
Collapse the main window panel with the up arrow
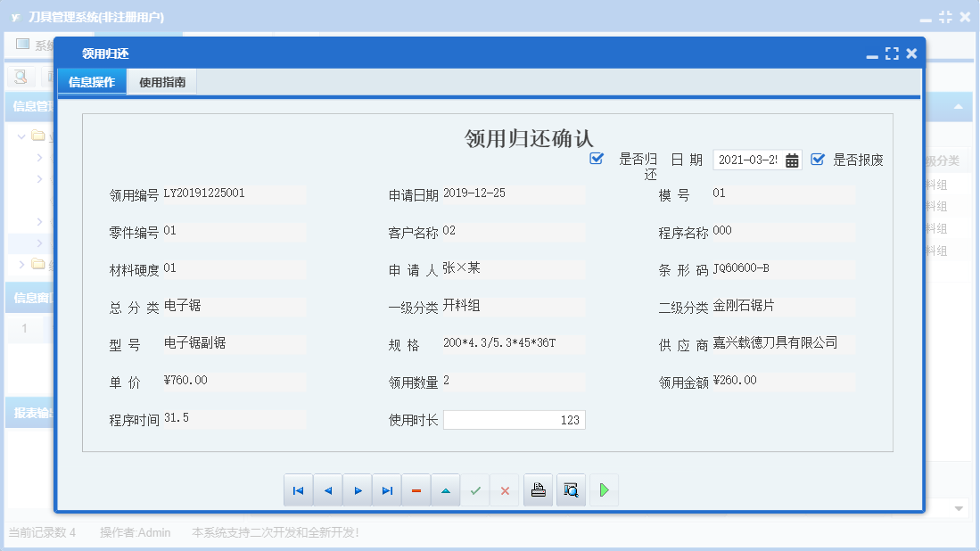tap(958, 107)
